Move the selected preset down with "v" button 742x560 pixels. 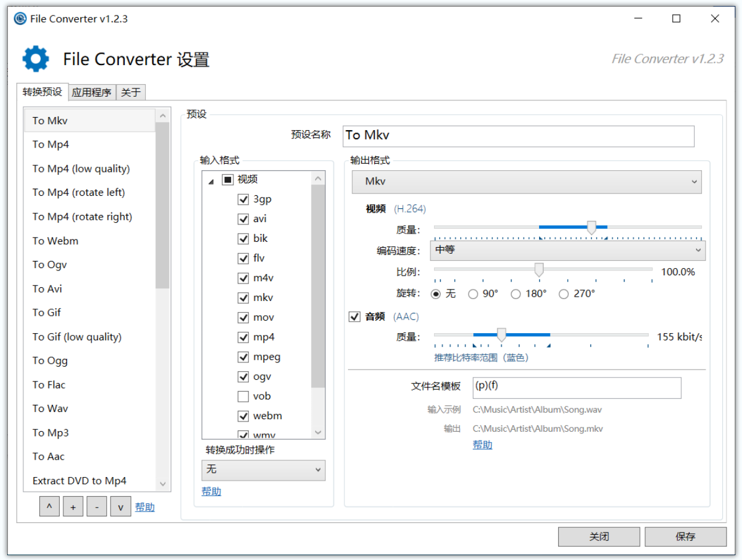121,506
